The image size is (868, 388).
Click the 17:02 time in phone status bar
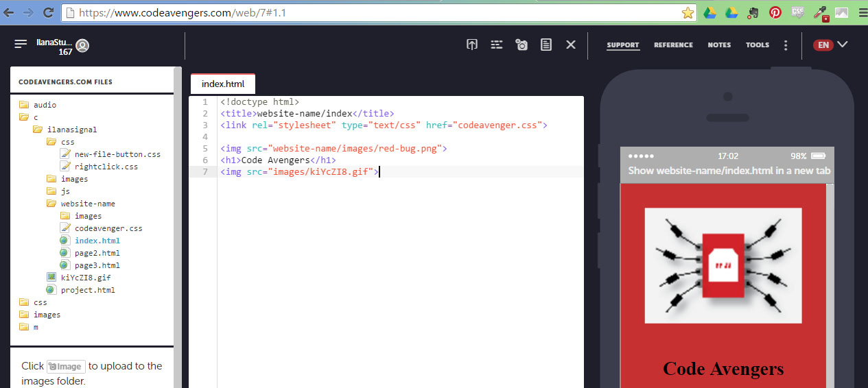[x=728, y=156]
